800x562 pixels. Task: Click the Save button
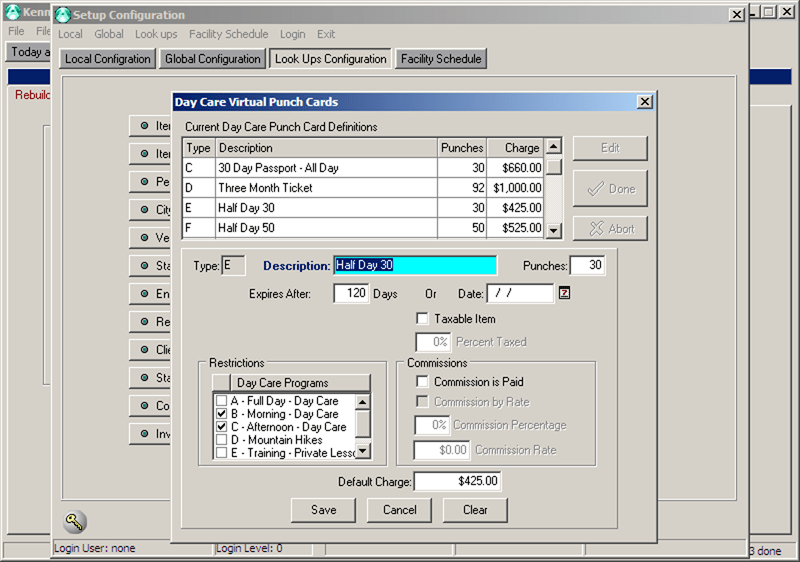tap(323, 509)
